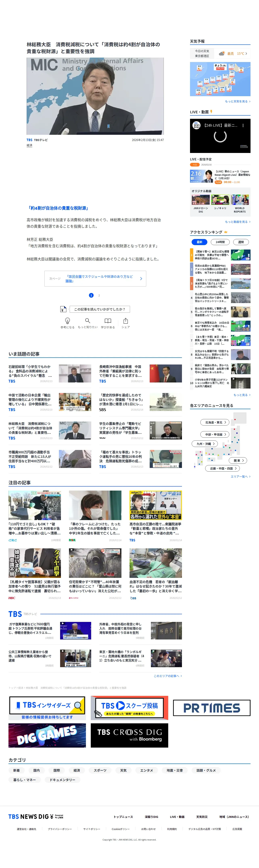259x868 pixels.
Task: Open the TBS CROSS DIG with Bloomberg banner
Action: (x=129, y=735)
